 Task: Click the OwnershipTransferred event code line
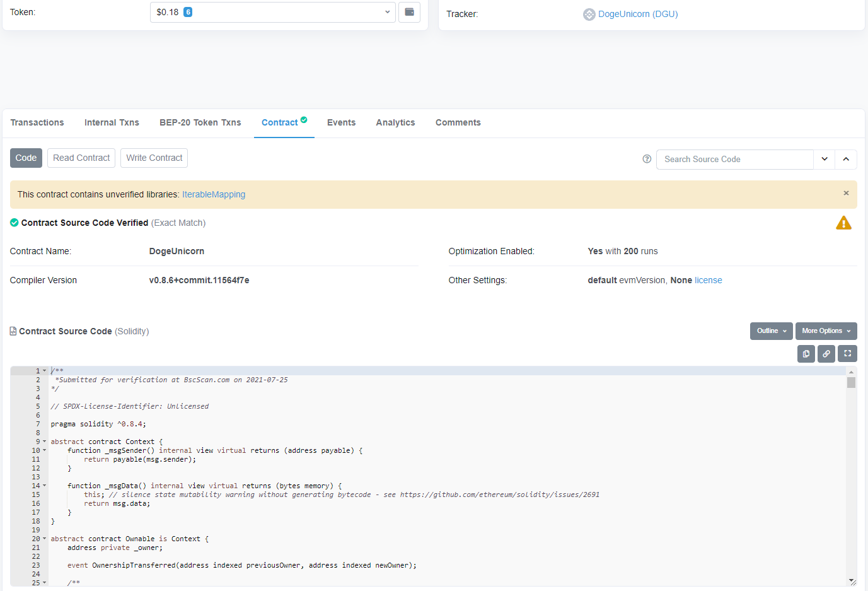pyautogui.click(x=242, y=565)
